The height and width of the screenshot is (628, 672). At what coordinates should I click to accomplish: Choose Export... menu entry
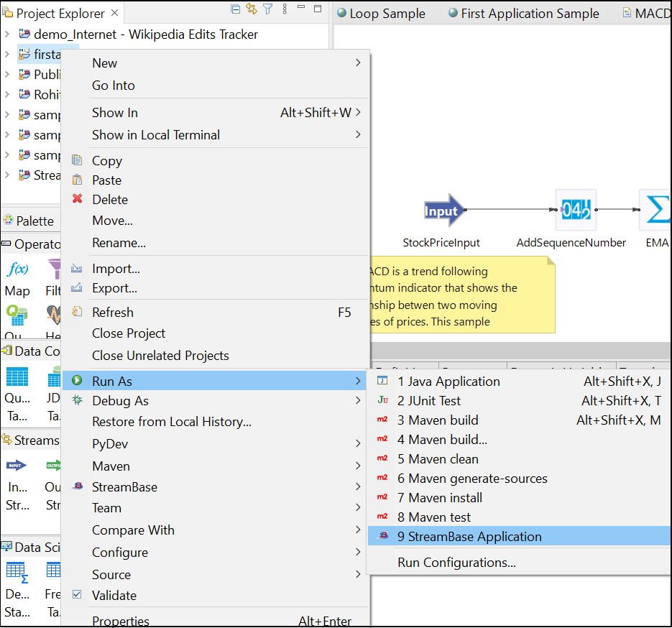[x=216, y=288]
